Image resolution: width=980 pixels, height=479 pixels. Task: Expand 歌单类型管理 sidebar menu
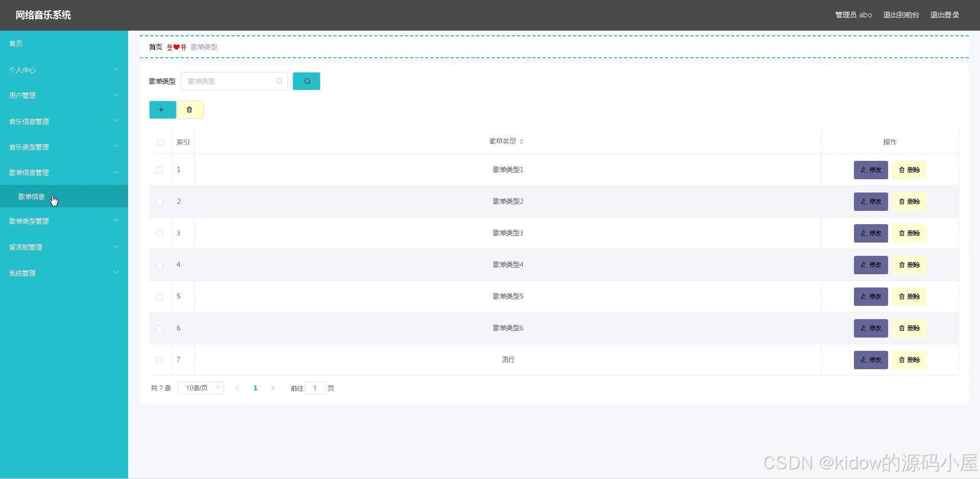click(x=64, y=221)
